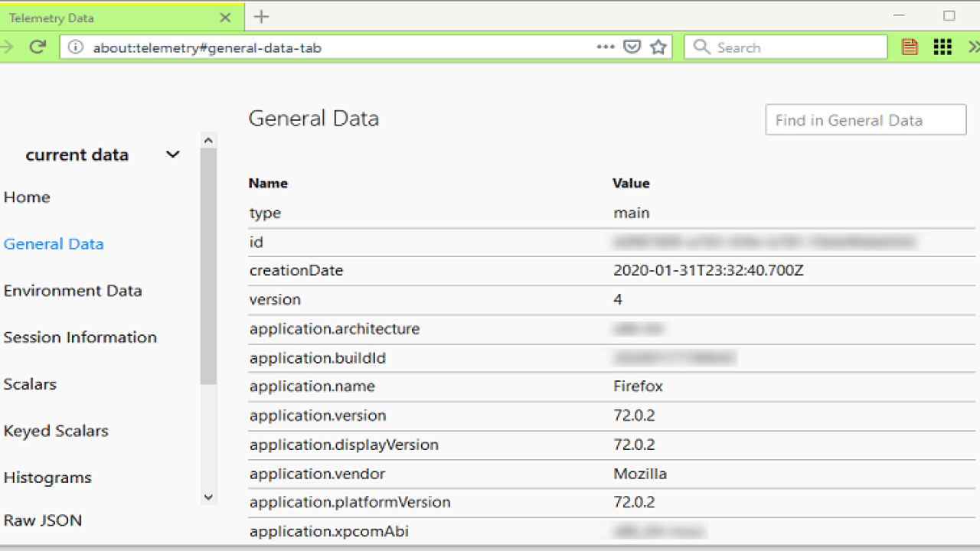Select the application.displayVersion value 72.0.2

tap(634, 445)
